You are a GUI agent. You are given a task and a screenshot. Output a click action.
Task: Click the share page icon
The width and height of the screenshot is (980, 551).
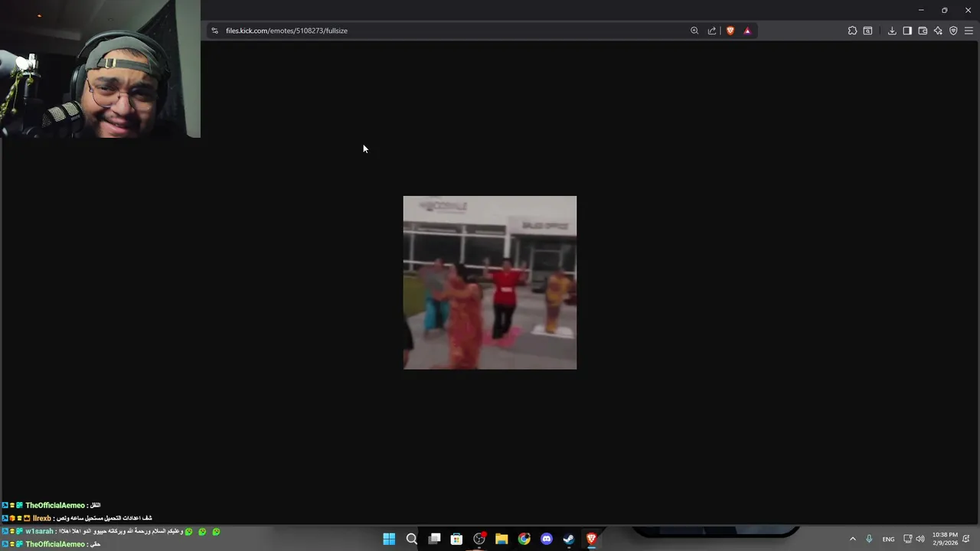pos(712,31)
